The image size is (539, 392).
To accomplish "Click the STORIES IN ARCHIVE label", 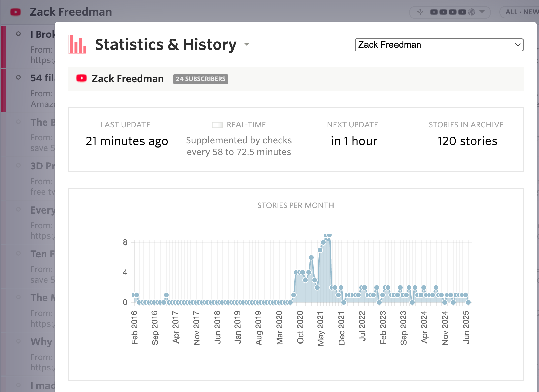I will coord(466,125).
